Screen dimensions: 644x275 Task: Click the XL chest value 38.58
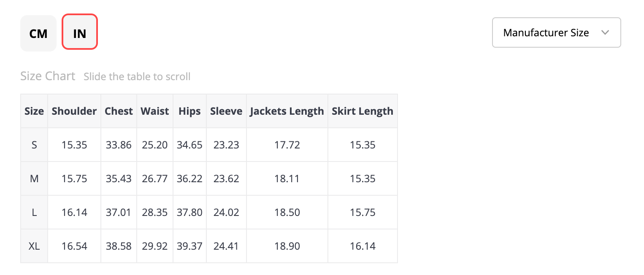click(119, 246)
